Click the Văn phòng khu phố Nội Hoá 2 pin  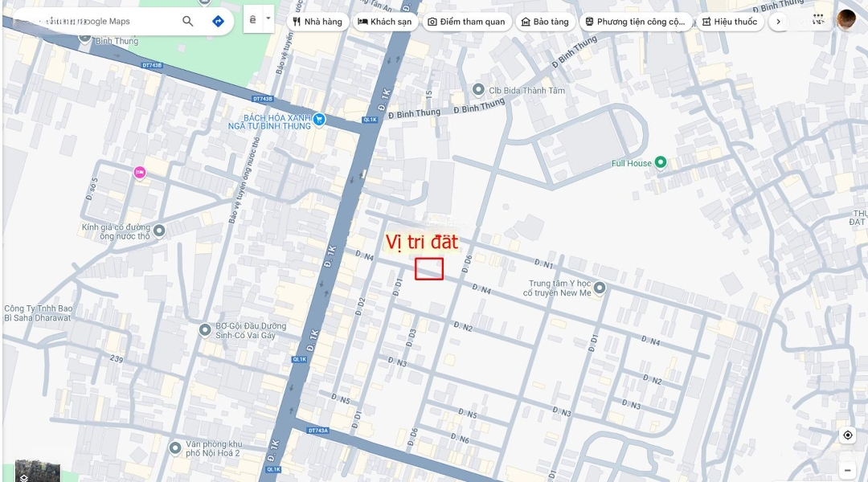175,447
